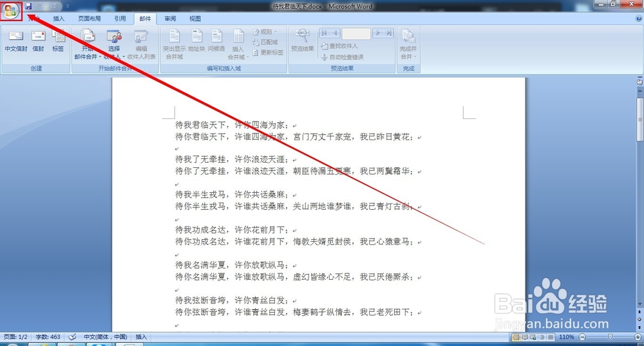
Task: Toggle 插入 insert mode in status bar
Action: coord(141,337)
